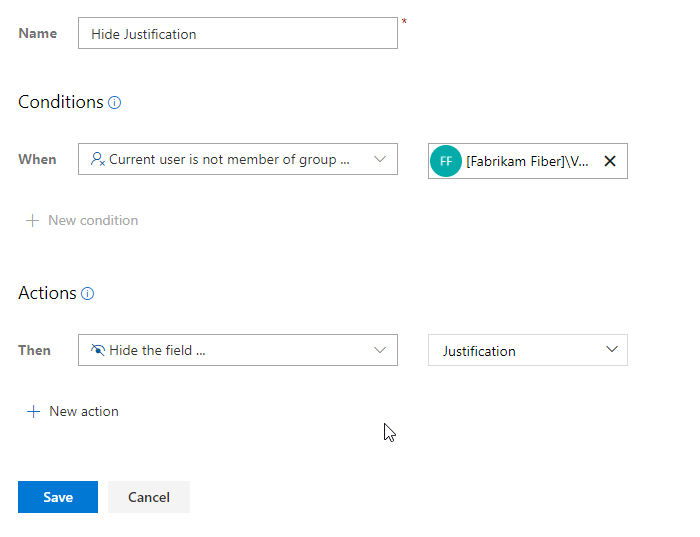Add a New condition
The width and height of the screenshot is (700, 537).
[82, 221]
